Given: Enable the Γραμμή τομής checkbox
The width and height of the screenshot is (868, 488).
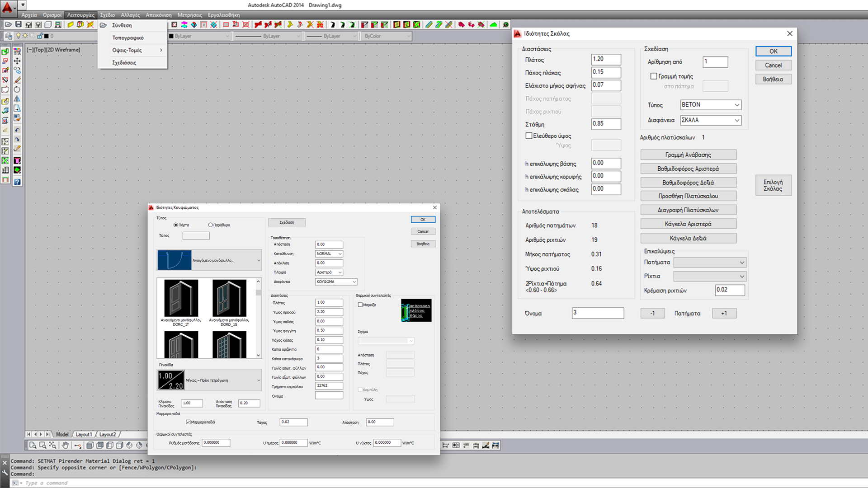Looking at the screenshot, I should (654, 76).
